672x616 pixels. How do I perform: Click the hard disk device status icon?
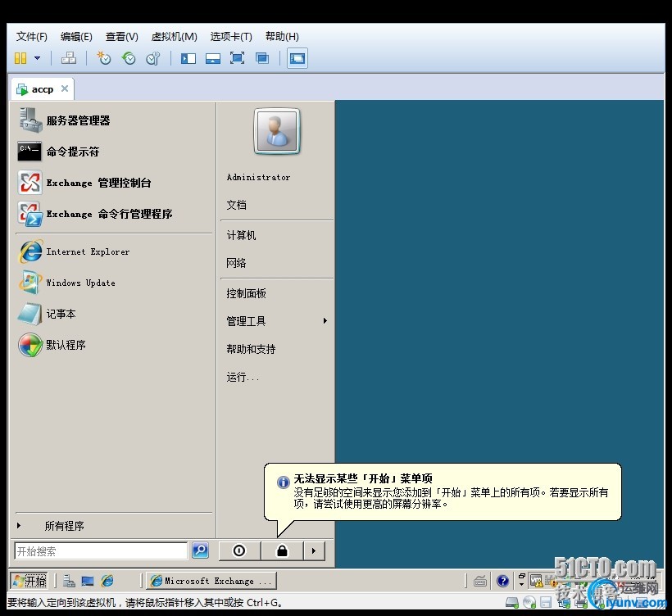(512, 603)
